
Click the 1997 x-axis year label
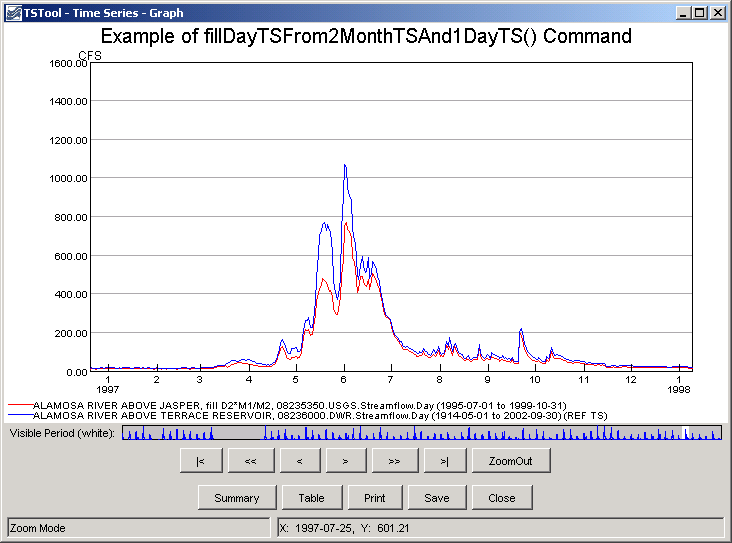click(x=107, y=389)
